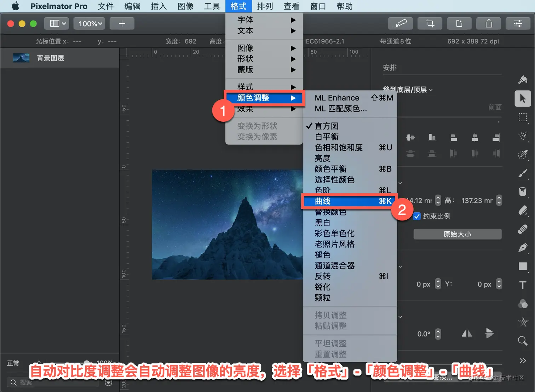
Task: Flip the layer horizontally
Action: [x=467, y=333]
